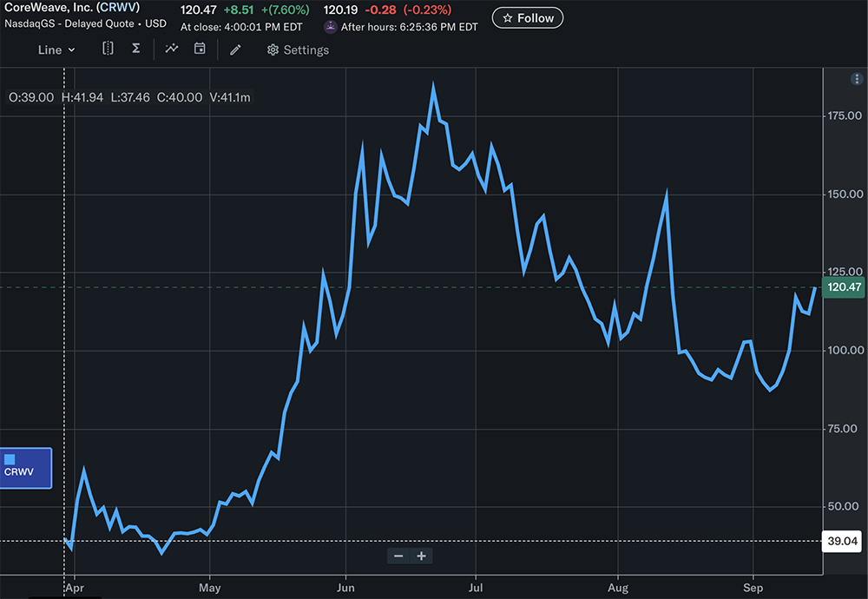Screen dimensions: 868x599
Task: Click the date range brackets icon
Action: [x=108, y=49]
